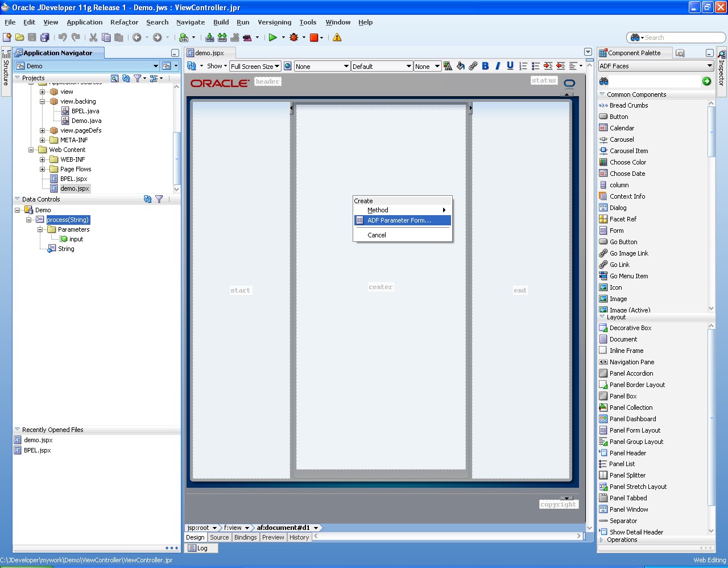Screen dimensions: 728x568
Task: Collapse the Data Controls panel
Action: tap(17, 199)
